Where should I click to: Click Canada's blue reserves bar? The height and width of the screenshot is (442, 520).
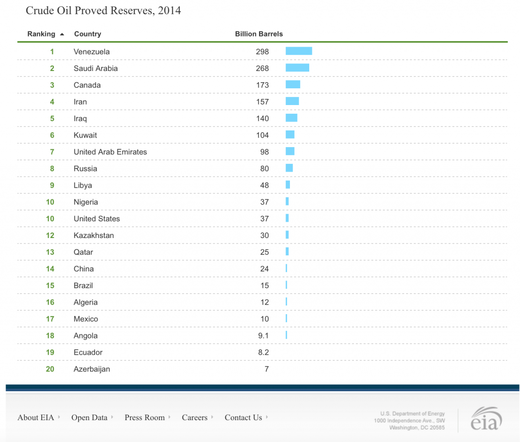[293, 84]
